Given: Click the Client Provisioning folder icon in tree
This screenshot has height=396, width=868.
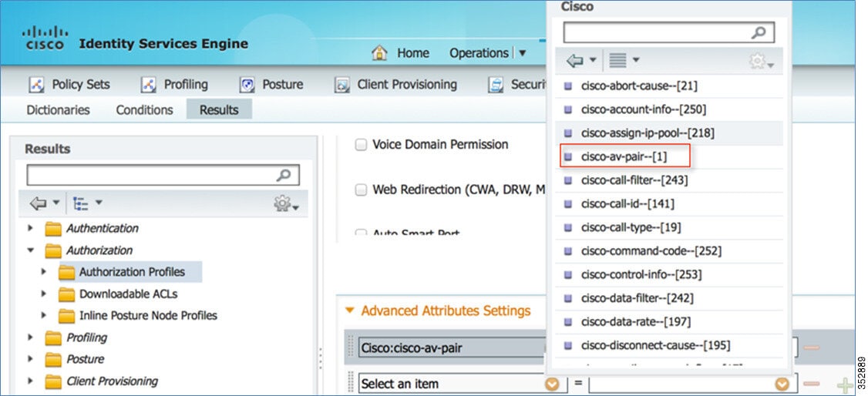Looking at the screenshot, I should click(x=53, y=381).
